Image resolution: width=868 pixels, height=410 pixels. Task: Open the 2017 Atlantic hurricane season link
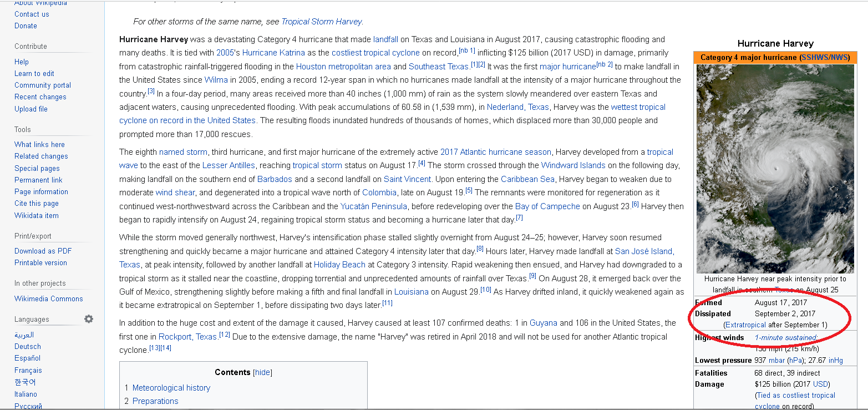click(x=496, y=152)
